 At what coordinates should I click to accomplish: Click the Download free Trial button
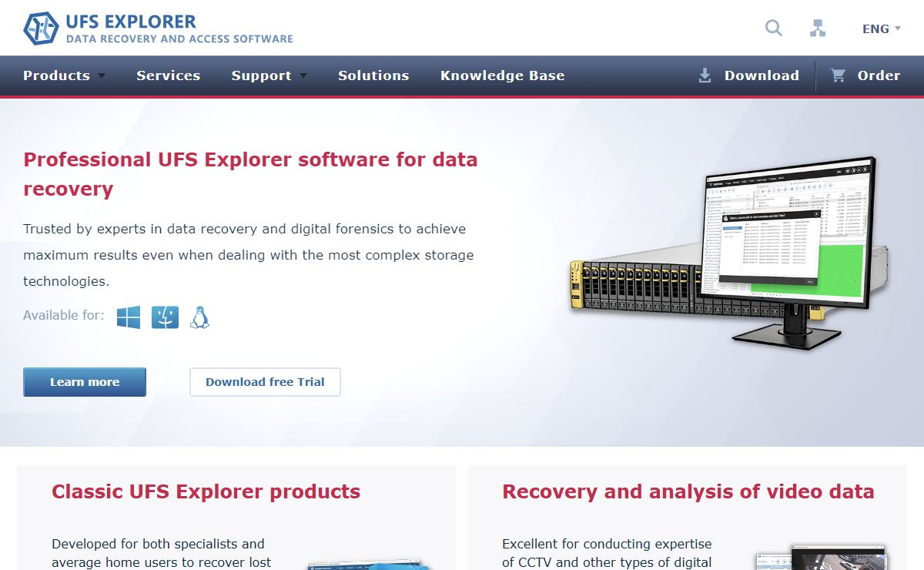[x=265, y=382]
